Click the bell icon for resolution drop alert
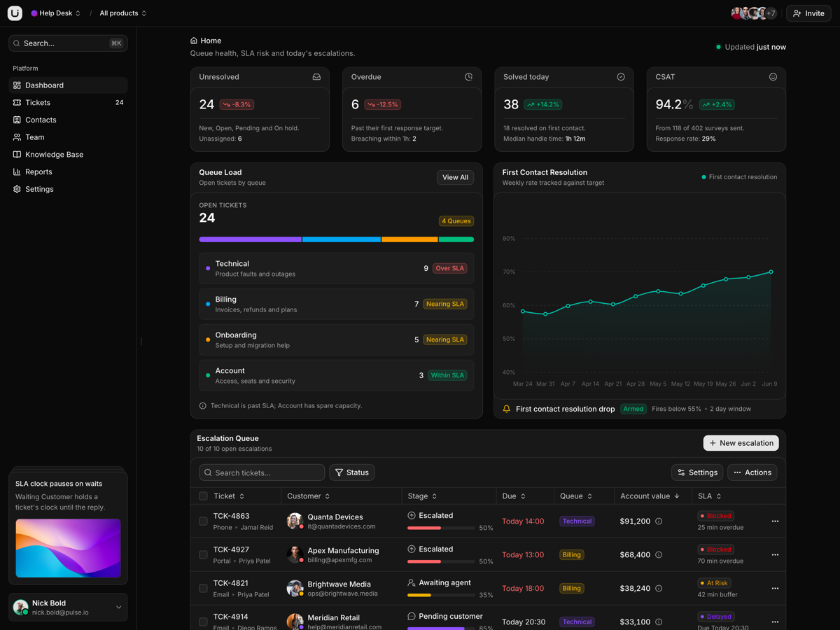The height and width of the screenshot is (630, 840). pyautogui.click(x=507, y=409)
